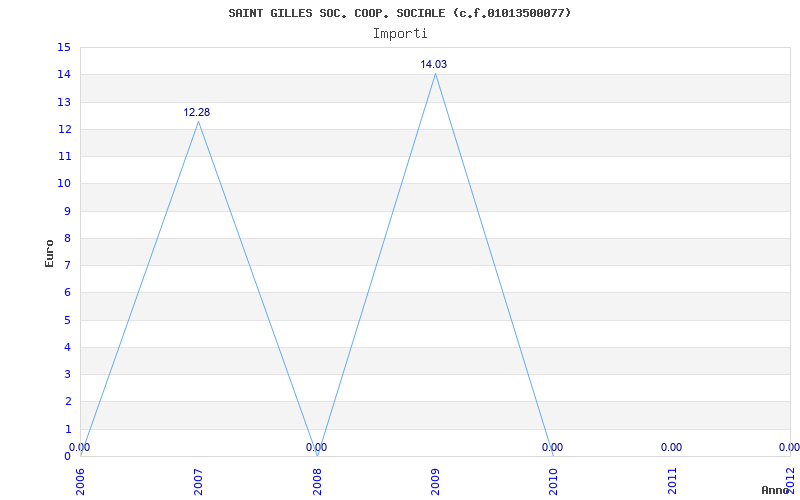Click the 7 tick on the Euro axis
Viewport: 800px width, 500px height.
67,265
